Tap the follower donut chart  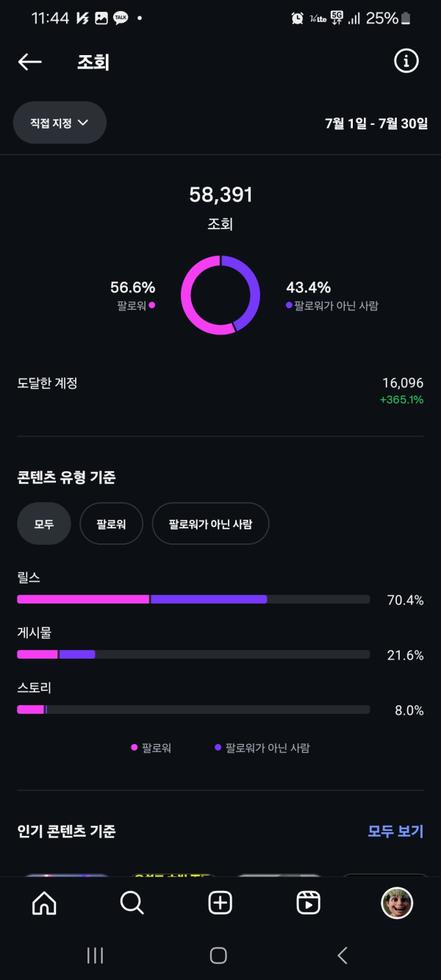220,295
